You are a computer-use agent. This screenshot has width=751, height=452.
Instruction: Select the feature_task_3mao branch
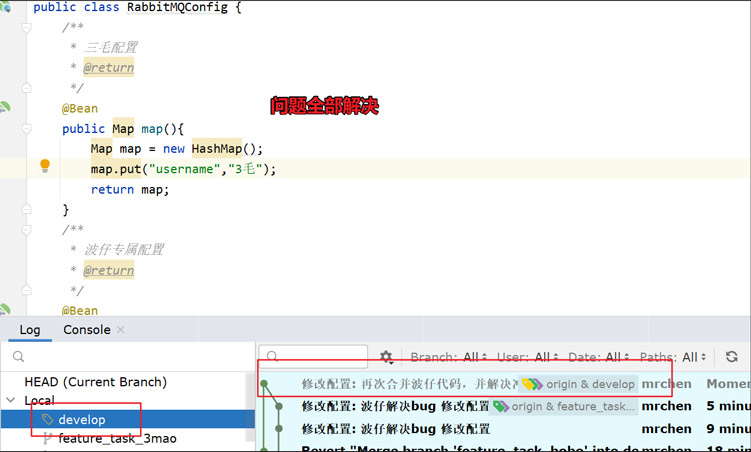[x=117, y=438]
